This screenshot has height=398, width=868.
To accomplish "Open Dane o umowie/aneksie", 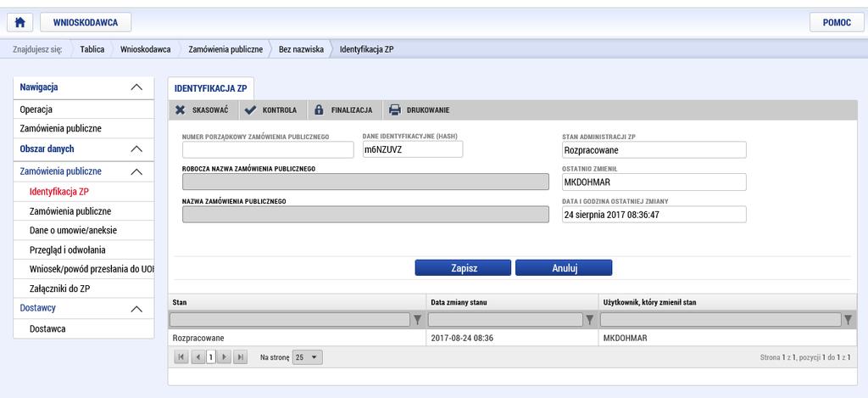I will pyautogui.click(x=84, y=231).
